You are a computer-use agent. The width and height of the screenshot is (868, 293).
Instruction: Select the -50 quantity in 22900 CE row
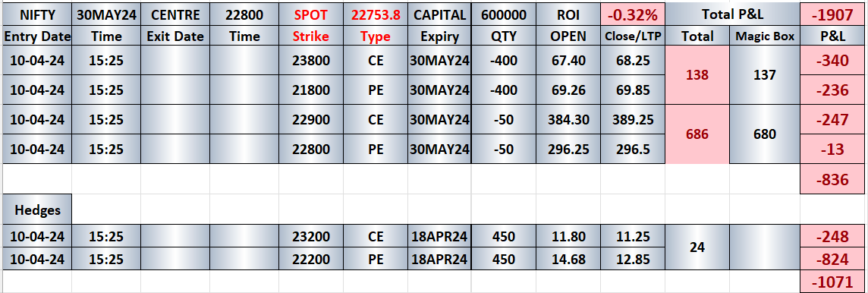tap(503, 119)
